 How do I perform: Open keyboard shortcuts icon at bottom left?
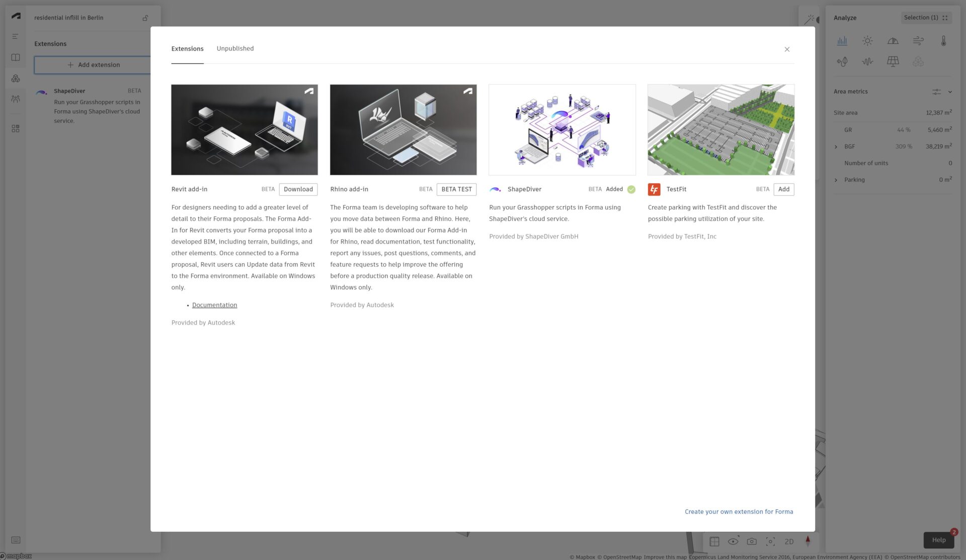(x=16, y=540)
